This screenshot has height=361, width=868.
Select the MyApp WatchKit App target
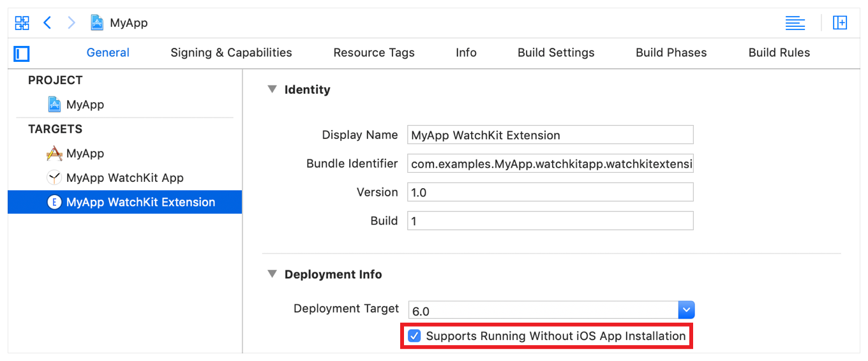point(124,178)
